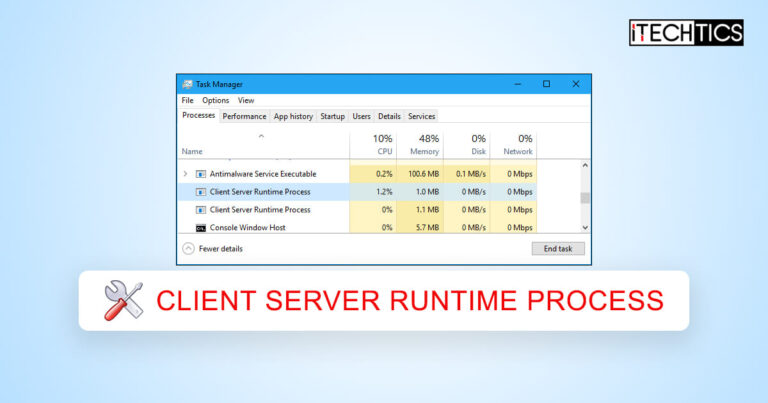
Task: Click icon of Client Server Runtime Process using 1.2% CPU
Action: (200, 191)
